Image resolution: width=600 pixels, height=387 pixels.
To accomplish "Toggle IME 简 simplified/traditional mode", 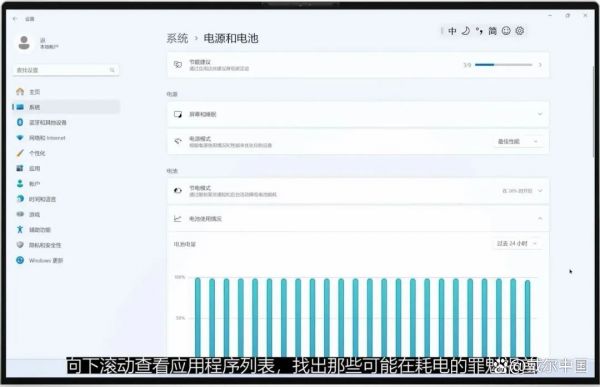I will 492,31.
